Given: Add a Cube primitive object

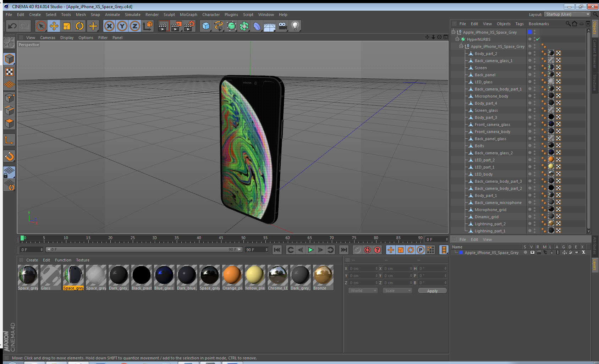Looking at the screenshot, I should [x=206, y=26].
